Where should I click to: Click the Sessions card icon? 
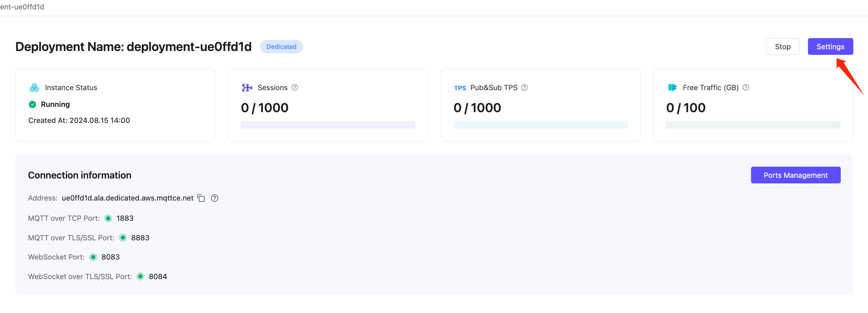click(247, 88)
